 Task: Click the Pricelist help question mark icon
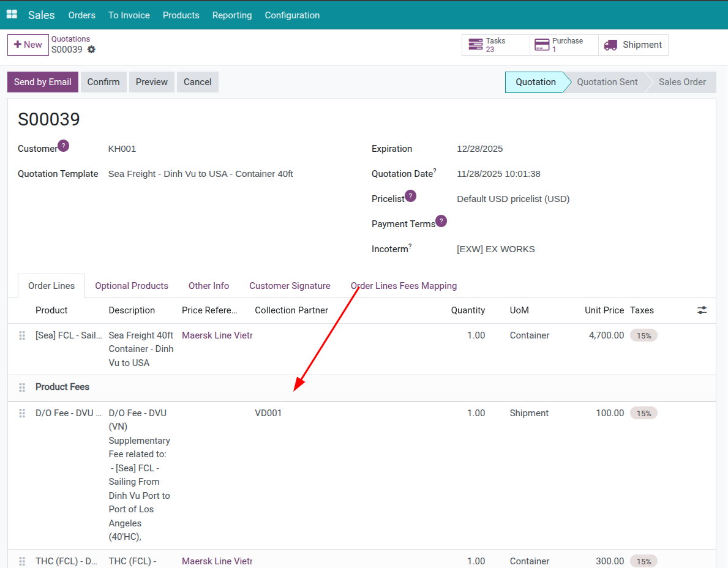(x=410, y=196)
